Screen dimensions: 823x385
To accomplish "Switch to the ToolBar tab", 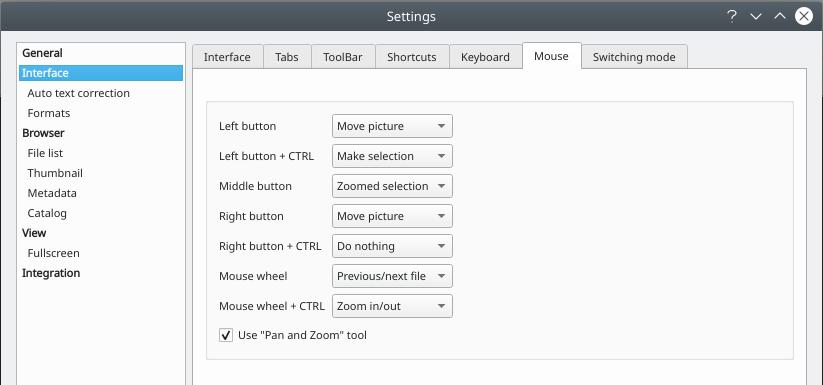I will coord(343,57).
